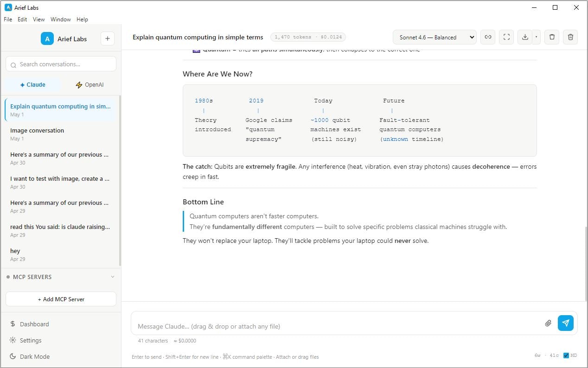Click the Arief Labs blue logo in sidebar
Image resolution: width=588 pixels, height=368 pixels.
tap(47, 39)
